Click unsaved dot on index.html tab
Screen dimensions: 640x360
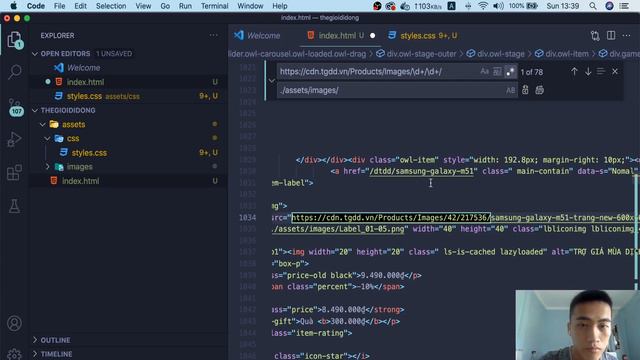pos(372,36)
